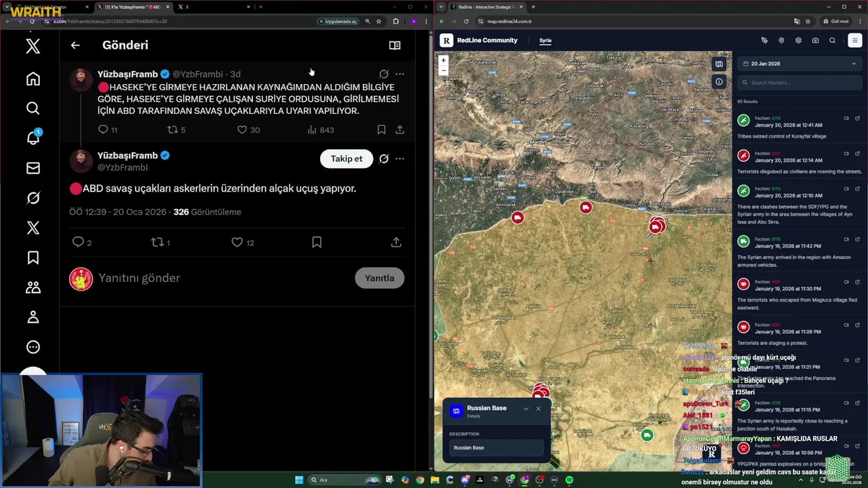The height and width of the screenshot is (488, 868).
Task: Go back using the arrow beside Gönderi
Action: (x=75, y=45)
